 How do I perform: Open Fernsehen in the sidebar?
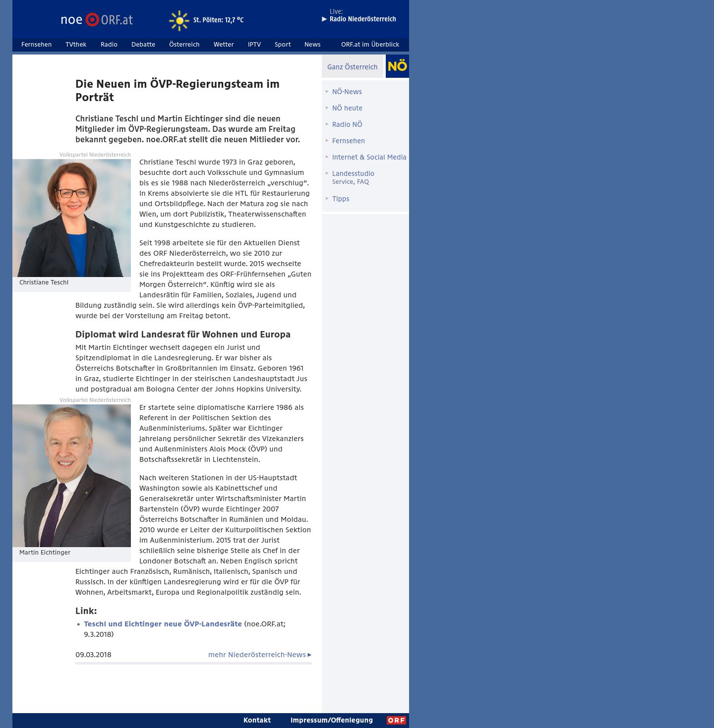(x=349, y=141)
